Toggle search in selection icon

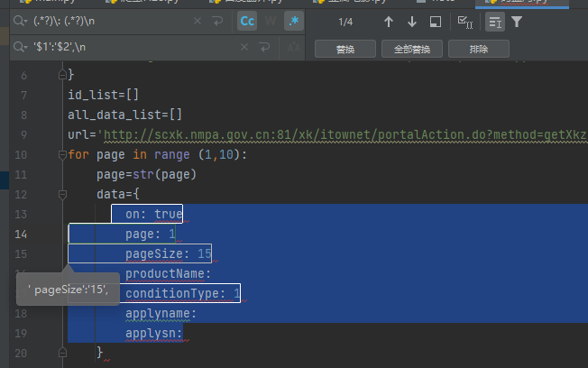click(436, 22)
